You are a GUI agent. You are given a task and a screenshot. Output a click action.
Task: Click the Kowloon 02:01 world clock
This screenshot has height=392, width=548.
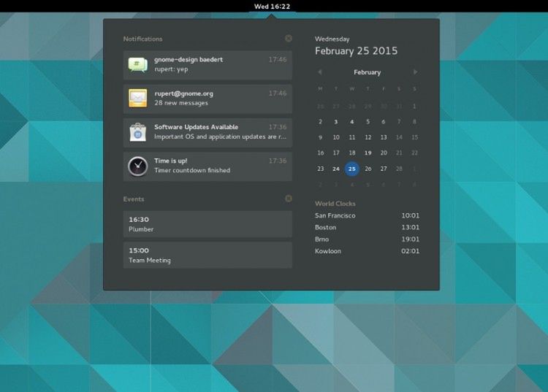367,251
